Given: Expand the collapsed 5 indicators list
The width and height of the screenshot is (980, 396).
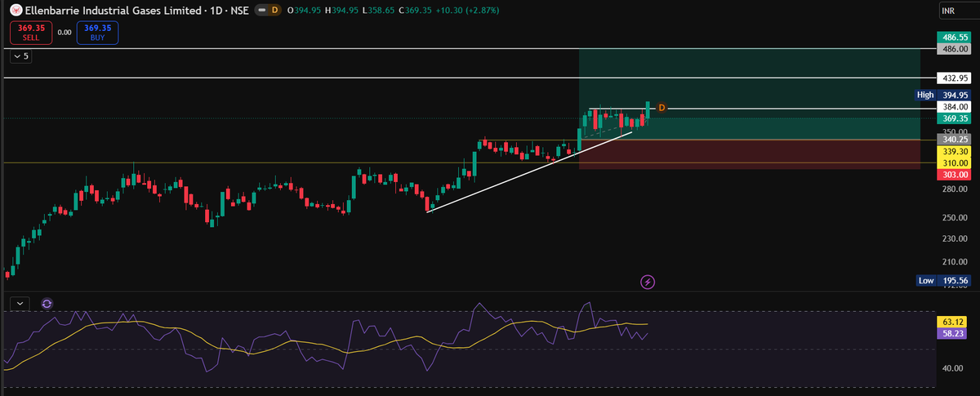Looking at the screenshot, I should [x=20, y=56].
